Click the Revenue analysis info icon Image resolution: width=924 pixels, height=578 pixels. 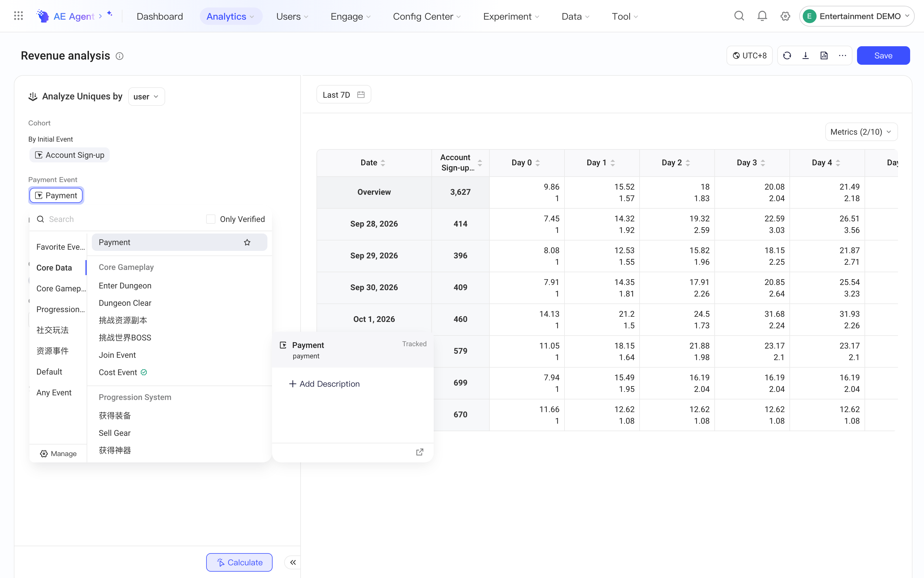120,56
